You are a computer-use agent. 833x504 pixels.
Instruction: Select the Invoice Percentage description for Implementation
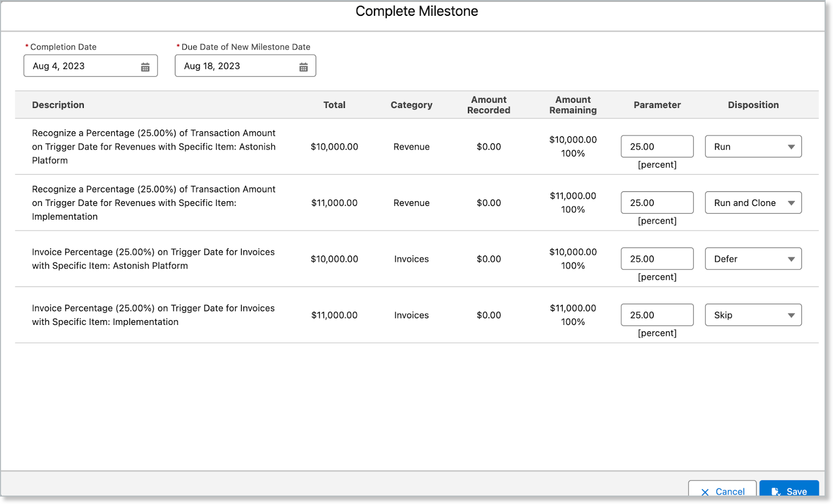click(x=153, y=315)
